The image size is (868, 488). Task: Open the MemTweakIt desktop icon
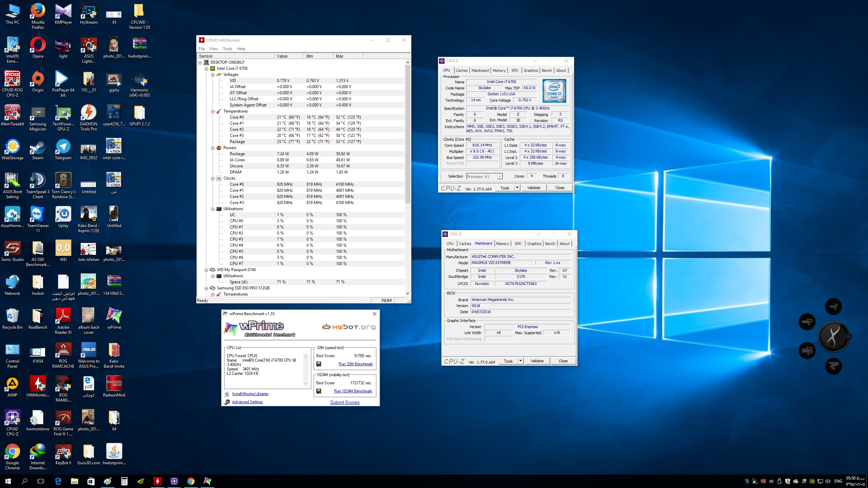coord(13,116)
